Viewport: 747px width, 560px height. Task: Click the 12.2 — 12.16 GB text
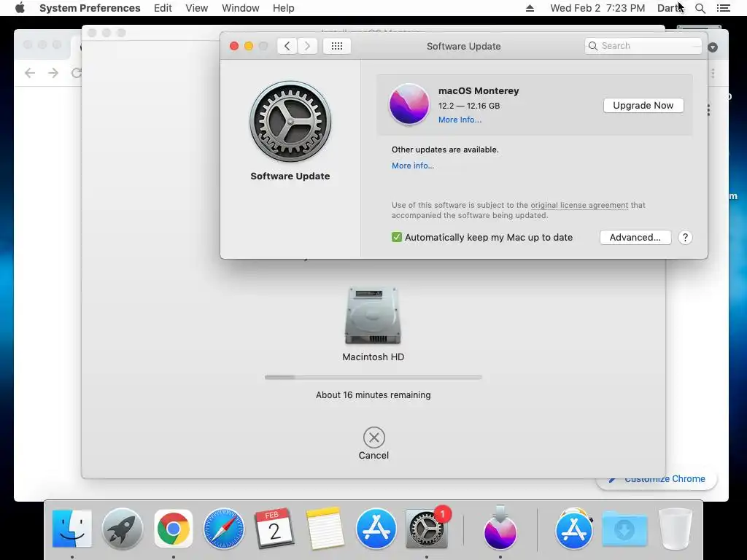[469, 106]
